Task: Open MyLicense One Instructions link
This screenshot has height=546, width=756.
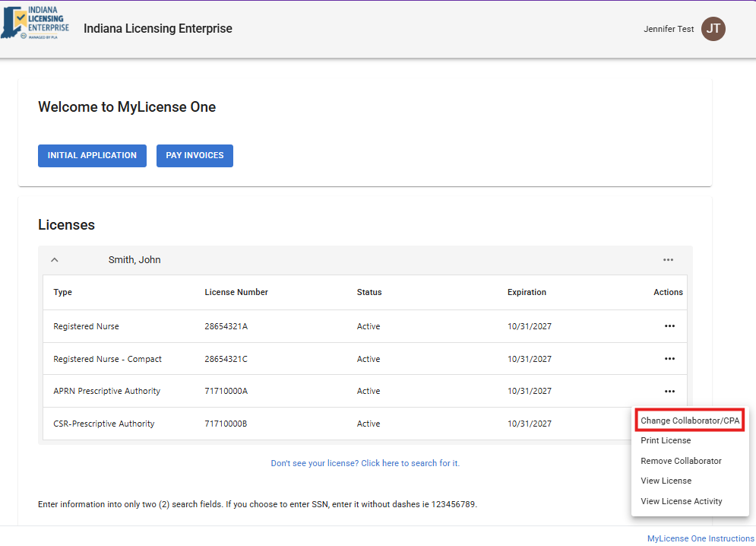Action: click(x=700, y=538)
